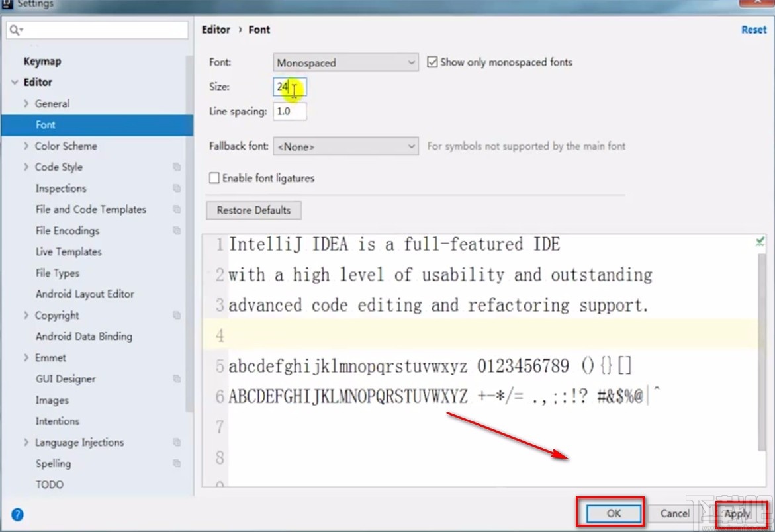Click Editor in the breadcrumb path
This screenshot has width=775, height=532.
click(x=216, y=30)
